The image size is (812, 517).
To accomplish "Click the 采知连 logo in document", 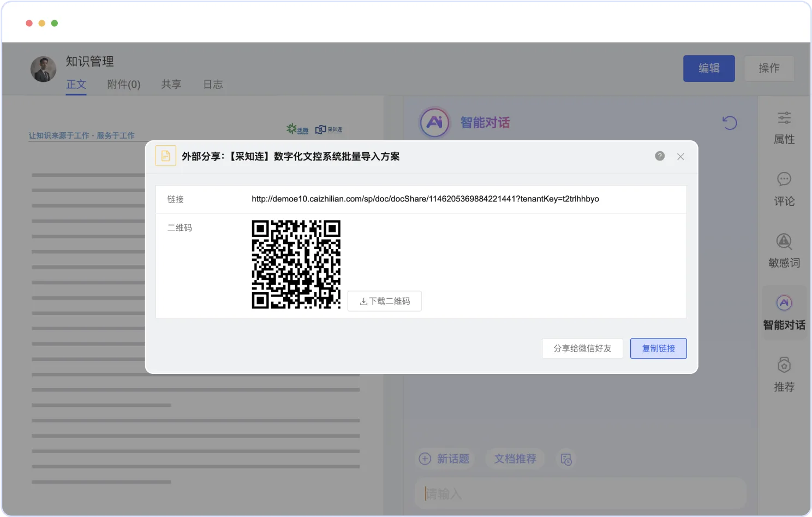I will pyautogui.click(x=329, y=129).
